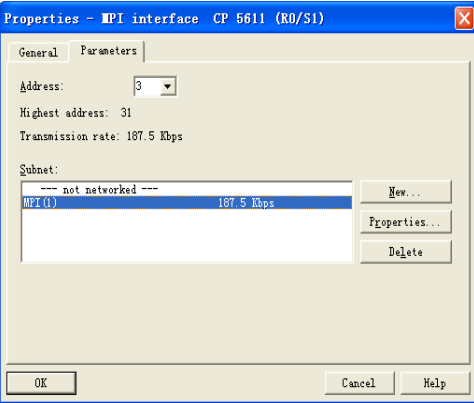Close the MPI interface properties window
The image size is (474, 403).
[464, 19]
